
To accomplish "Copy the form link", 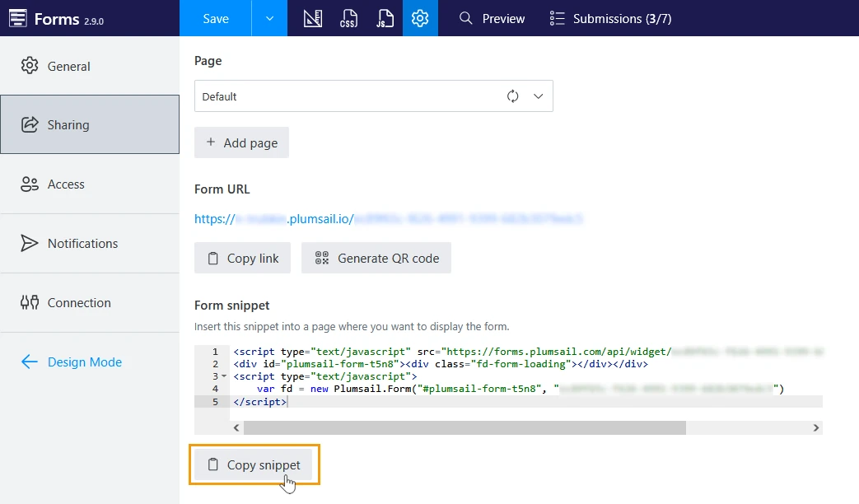I will [242, 258].
